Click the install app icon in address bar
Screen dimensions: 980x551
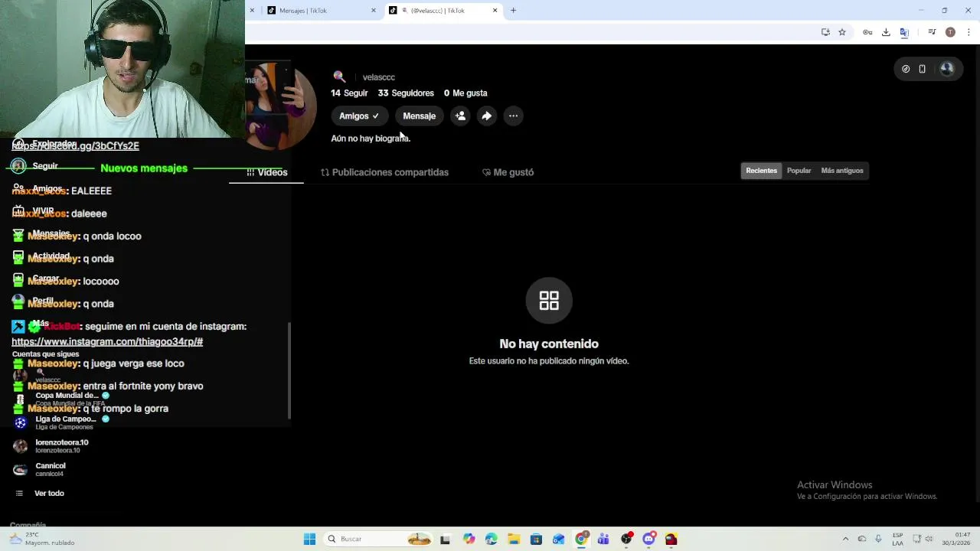(x=825, y=32)
